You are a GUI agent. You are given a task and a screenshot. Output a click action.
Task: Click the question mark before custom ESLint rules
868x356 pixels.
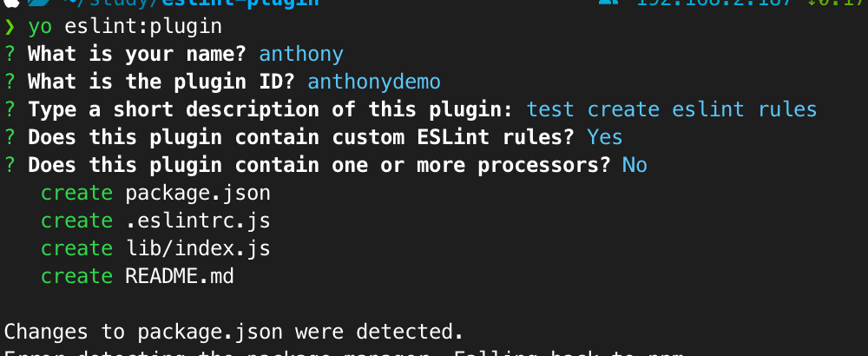[10, 137]
